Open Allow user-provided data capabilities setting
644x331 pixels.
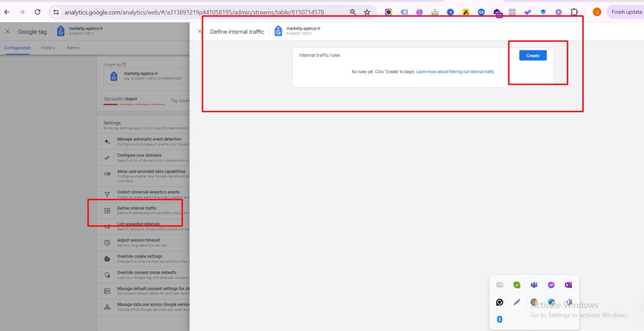click(x=144, y=176)
